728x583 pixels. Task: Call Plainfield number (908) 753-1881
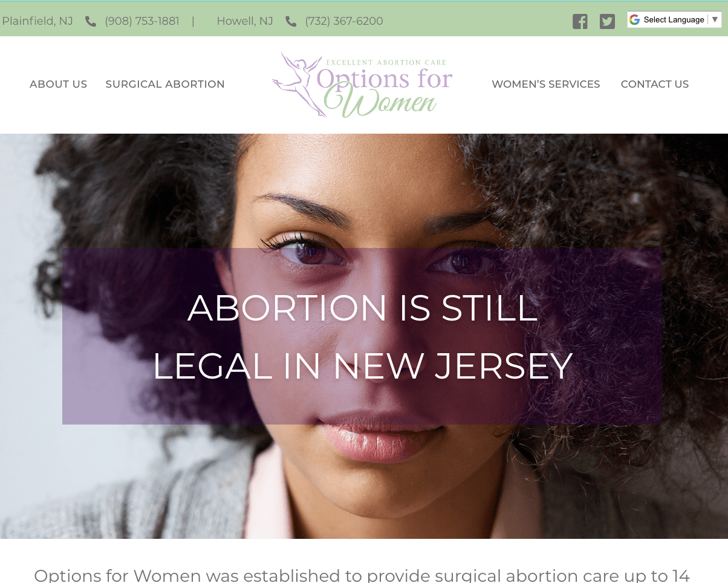click(x=142, y=21)
